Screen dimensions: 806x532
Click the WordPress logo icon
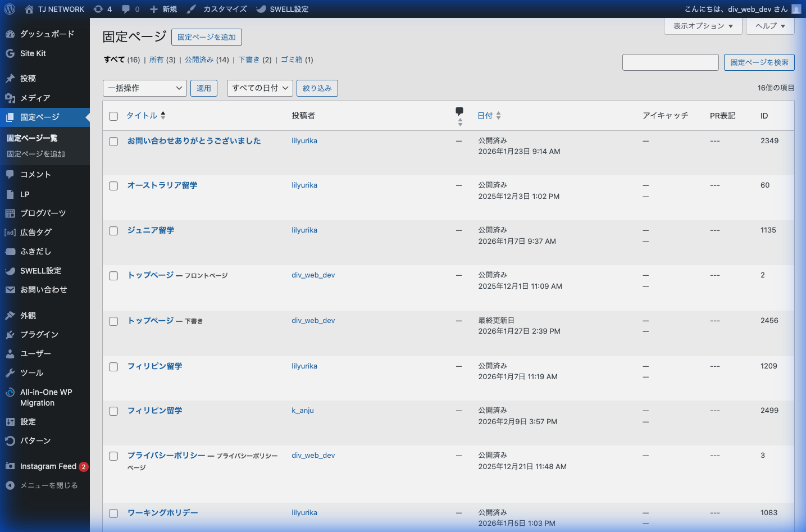point(10,9)
